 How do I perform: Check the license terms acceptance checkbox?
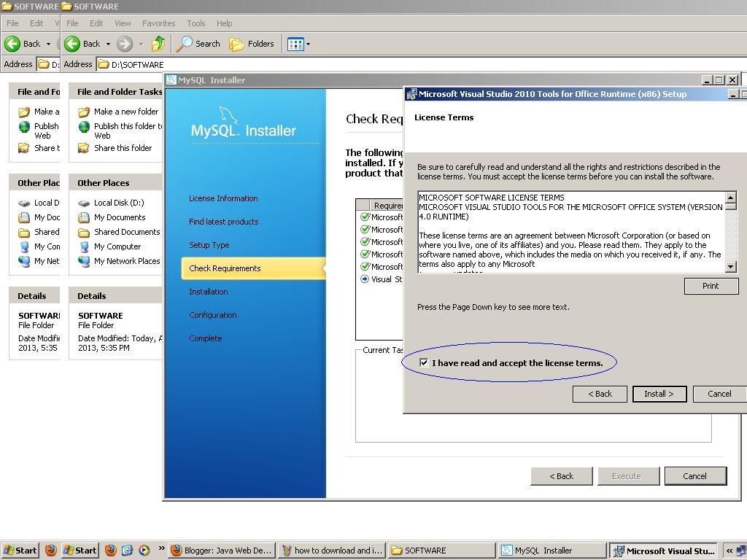[x=424, y=362]
